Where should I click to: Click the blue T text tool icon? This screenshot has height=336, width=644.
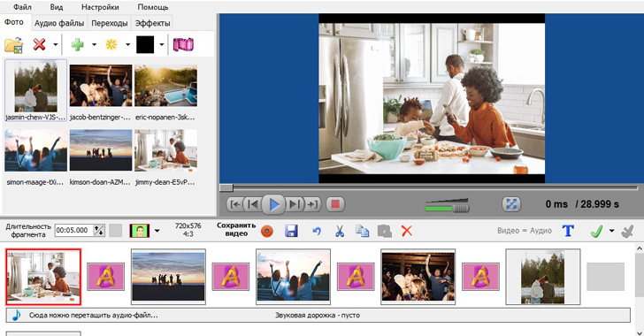click(x=568, y=231)
